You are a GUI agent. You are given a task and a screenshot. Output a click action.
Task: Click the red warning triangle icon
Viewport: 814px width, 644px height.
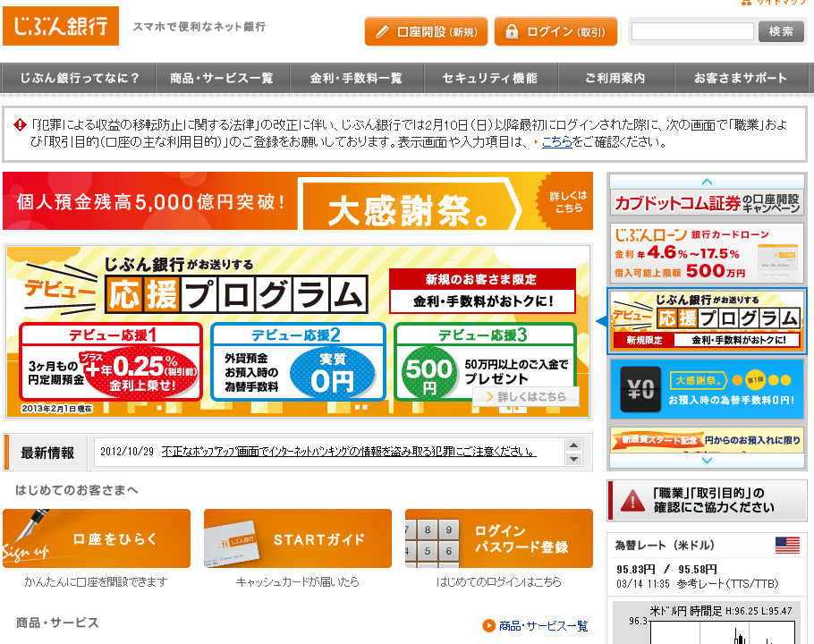(x=632, y=500)
